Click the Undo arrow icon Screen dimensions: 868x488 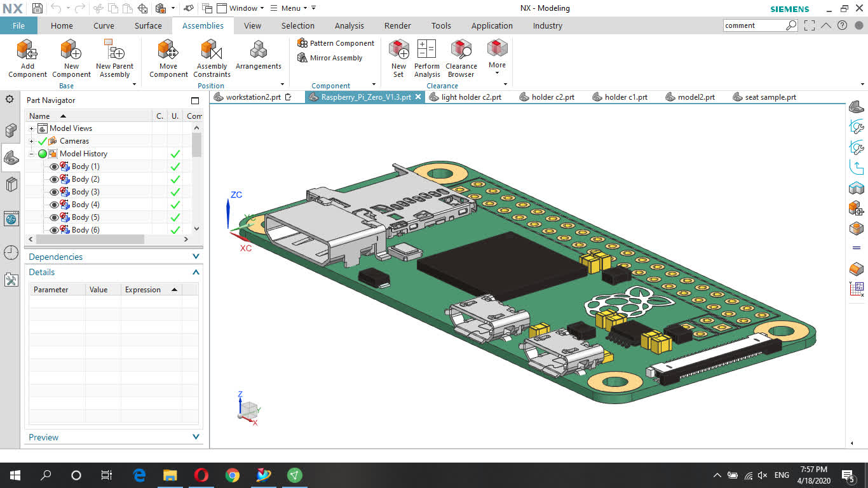56,8
